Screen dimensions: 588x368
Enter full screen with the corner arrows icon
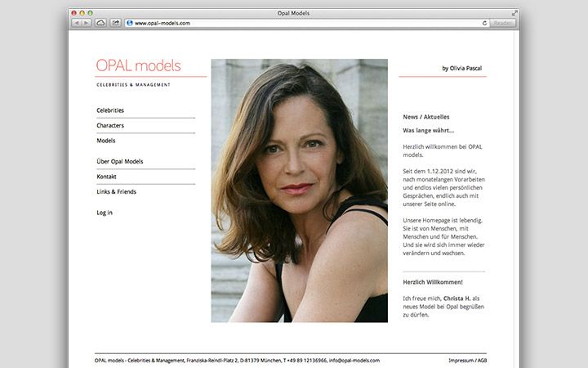tap(514, 13)
